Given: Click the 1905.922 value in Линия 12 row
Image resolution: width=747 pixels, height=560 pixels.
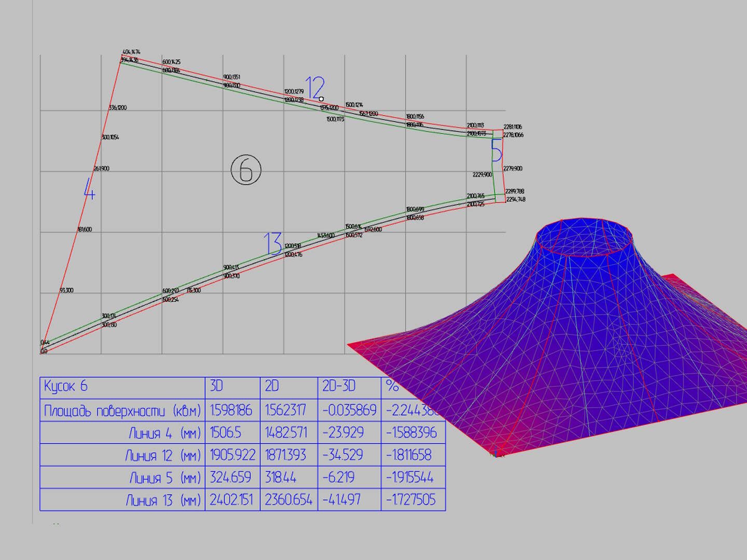Looking at the screenshot, I should 232,455.
